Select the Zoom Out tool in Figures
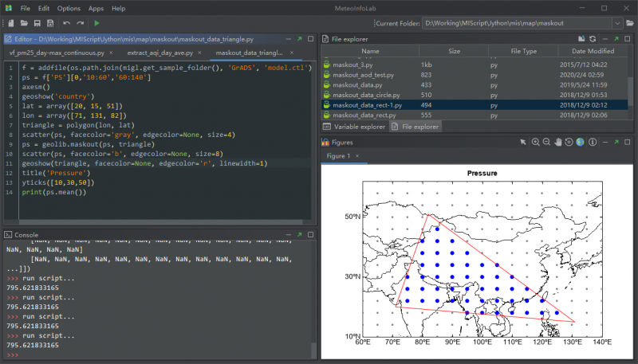This screenshot has height=364, width=638. (x=546, y=142)
